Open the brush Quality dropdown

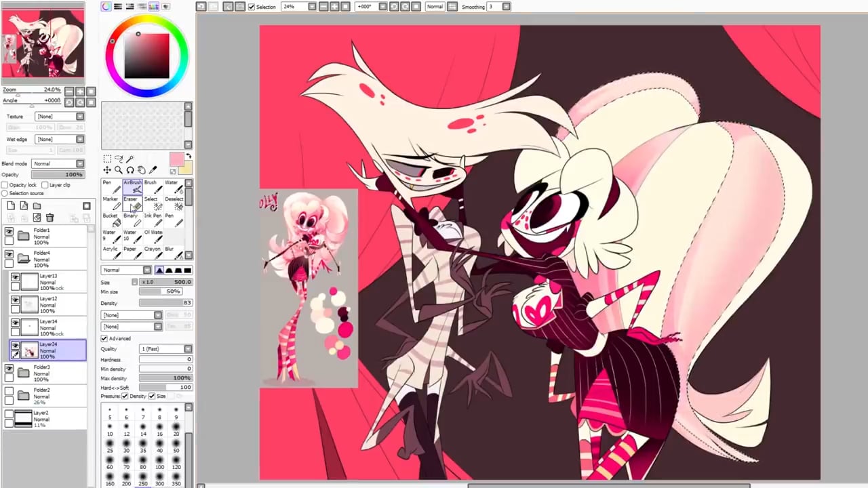(x=165, y=349)
